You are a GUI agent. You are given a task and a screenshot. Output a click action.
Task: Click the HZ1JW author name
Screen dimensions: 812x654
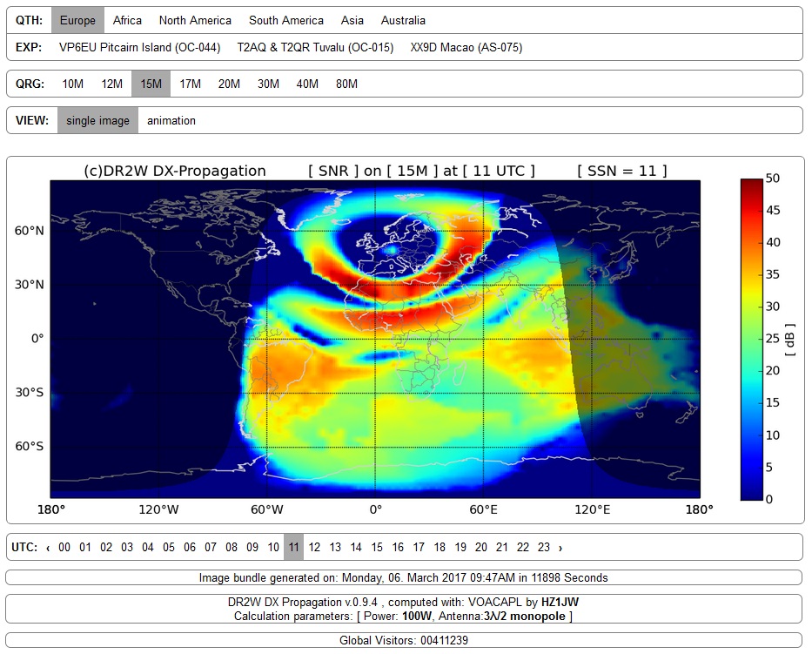click(560, 602)
